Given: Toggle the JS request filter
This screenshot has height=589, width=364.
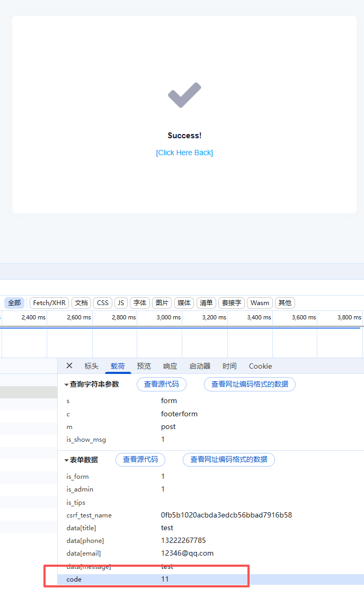Looking at the screenshot, I should coord(121,303).
